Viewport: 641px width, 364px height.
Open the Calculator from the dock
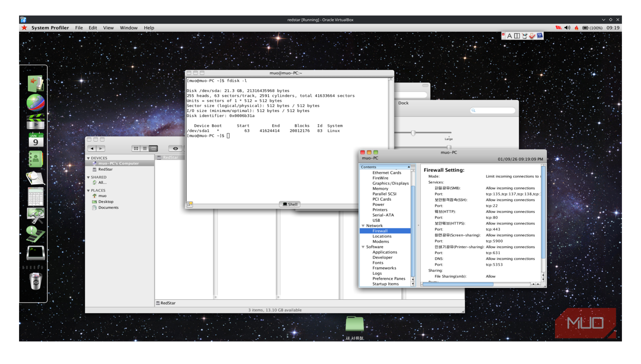point(36,197)
